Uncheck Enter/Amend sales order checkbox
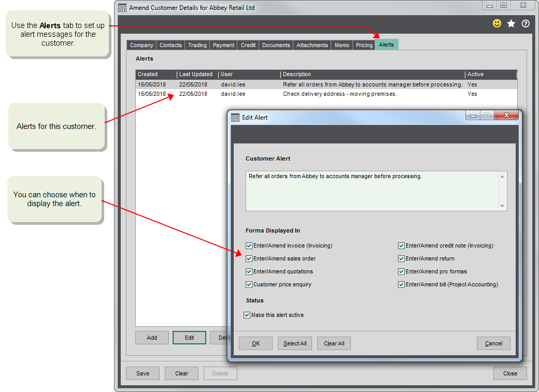 point(249,258)
